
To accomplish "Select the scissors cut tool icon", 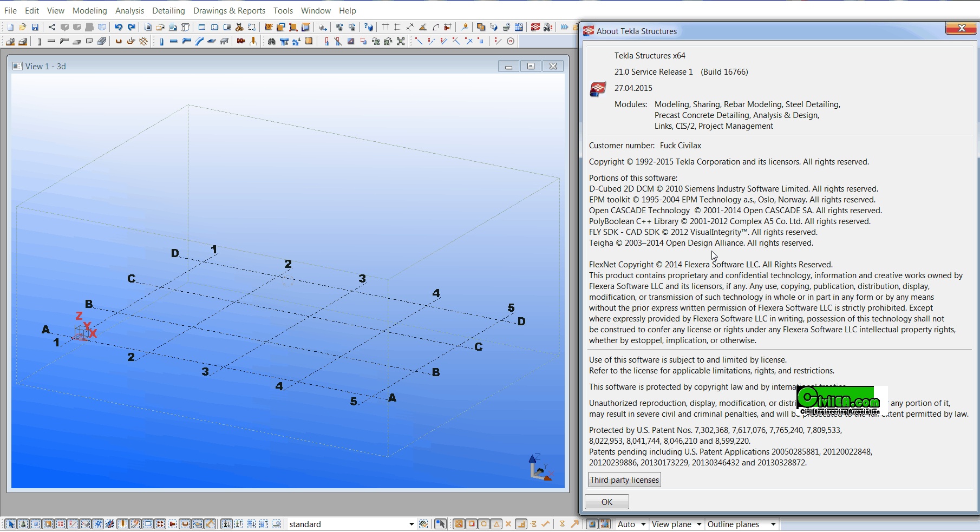I will click(239, 27).
